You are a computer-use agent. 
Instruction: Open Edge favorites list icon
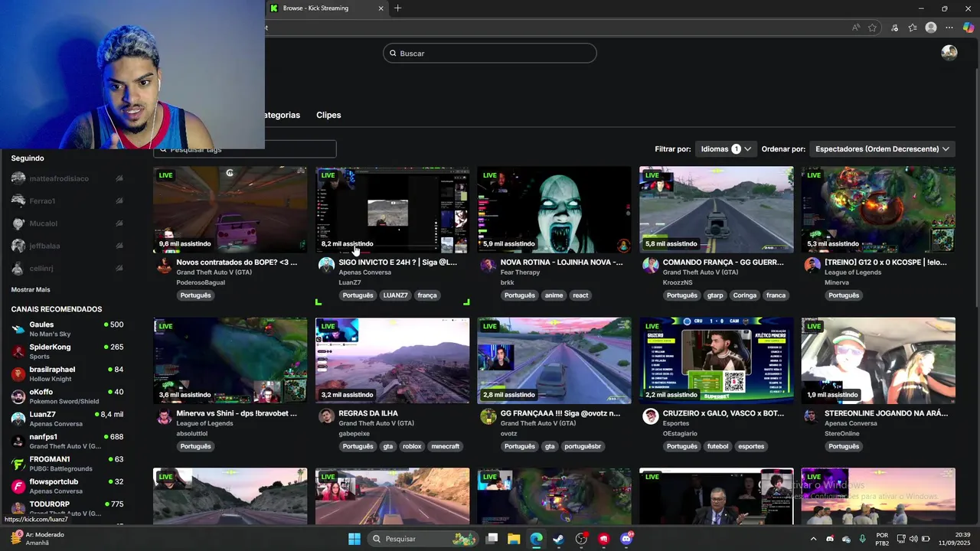(913, 28)
